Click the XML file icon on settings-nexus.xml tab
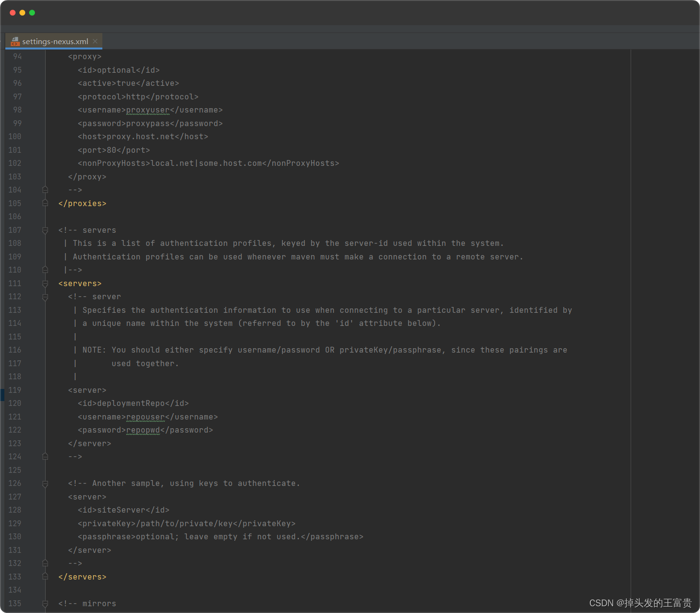Image resolution: width=700 pixels, height=613 pixels. (15, 41)
